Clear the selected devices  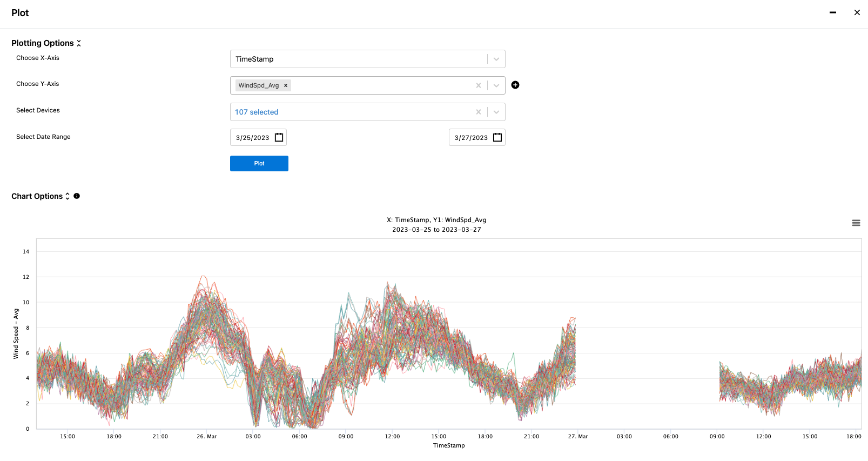478,112
